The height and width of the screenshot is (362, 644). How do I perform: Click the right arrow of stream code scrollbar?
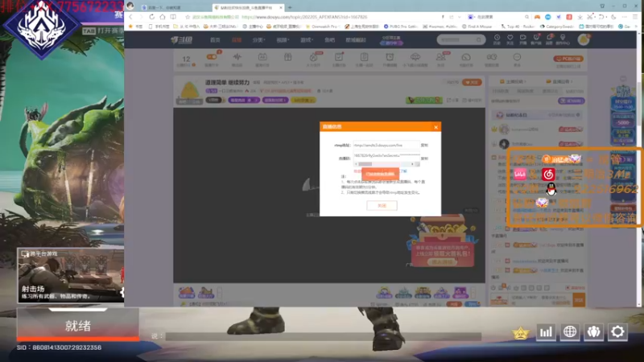[x=412, y=164]
